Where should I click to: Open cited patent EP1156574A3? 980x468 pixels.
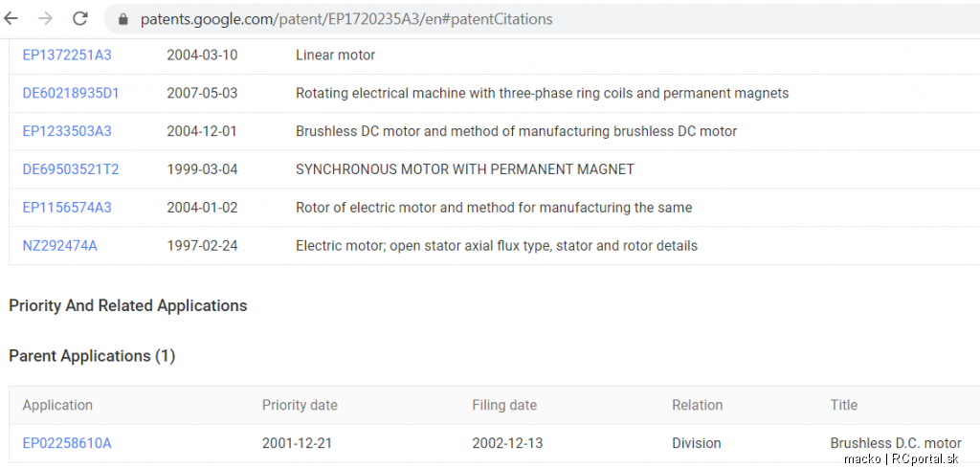point(67,208)
